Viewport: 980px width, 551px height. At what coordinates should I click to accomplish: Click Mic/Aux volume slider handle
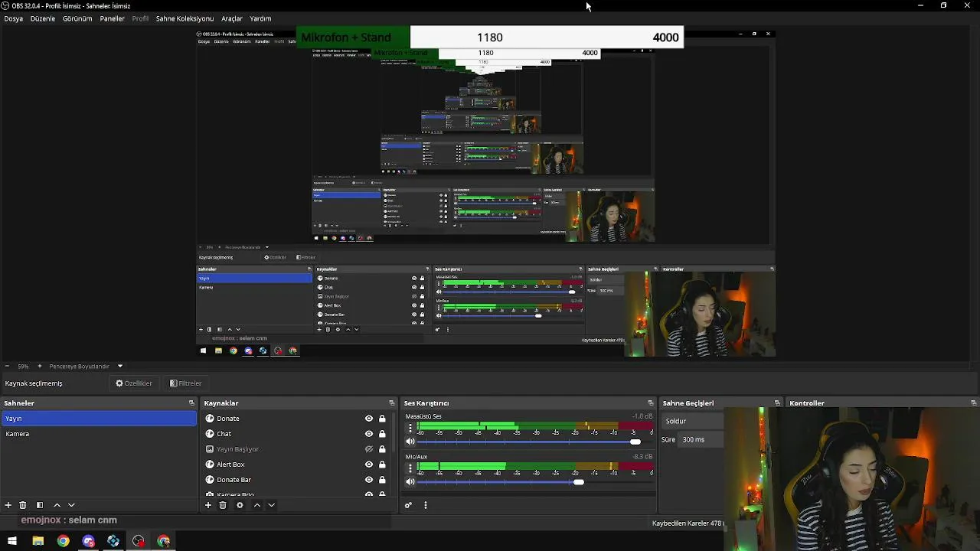tap(579, 481)
